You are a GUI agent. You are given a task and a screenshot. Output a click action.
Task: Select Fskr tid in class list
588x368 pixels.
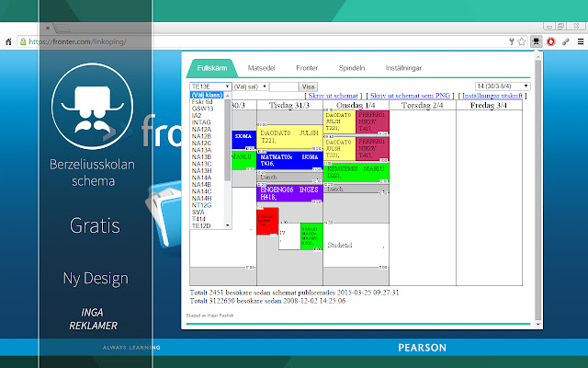click(207, 102)
